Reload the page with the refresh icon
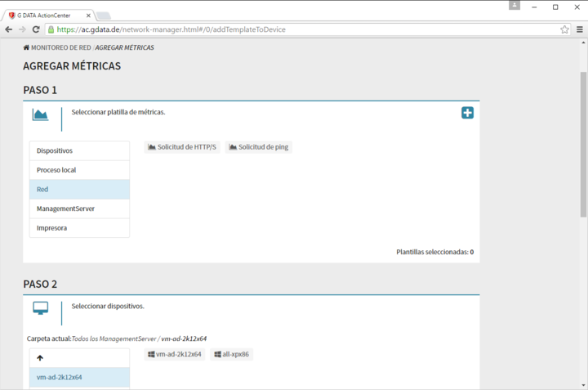The width and height of the screenshot is (588, 390). click(x=36, y=29)
